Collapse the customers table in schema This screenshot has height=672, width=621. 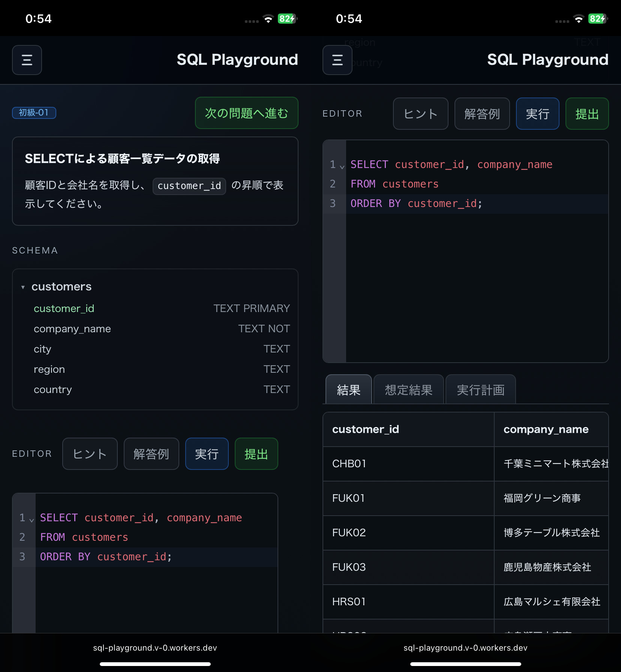(x=23, y=287)
